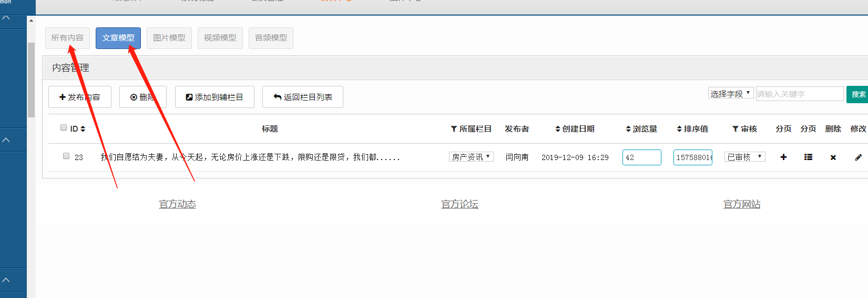This screenshot has width=868, height=298.
Task: Tick the select-all checkbox in the header
Action: pos(64,127)
